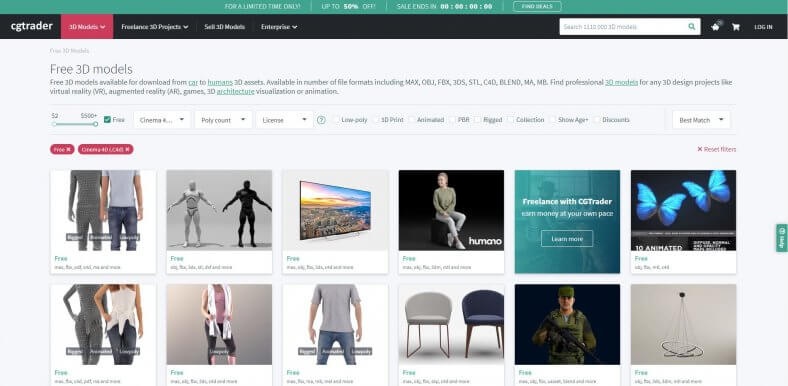Open the Best Match sort dropdown

point(701,120)
